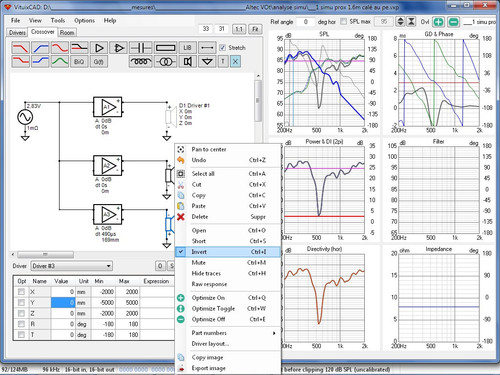
Task: Select Undo in the context menu
Action: [x=228, y=160]
